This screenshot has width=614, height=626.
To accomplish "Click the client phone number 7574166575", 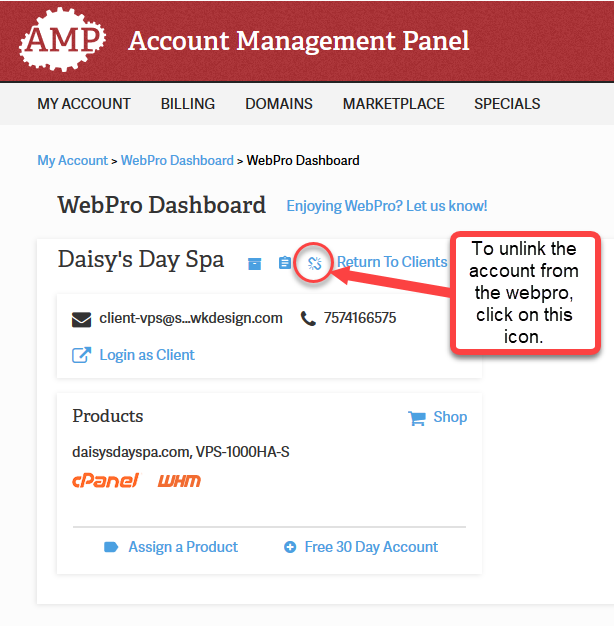I will click(x=360, y=319).
